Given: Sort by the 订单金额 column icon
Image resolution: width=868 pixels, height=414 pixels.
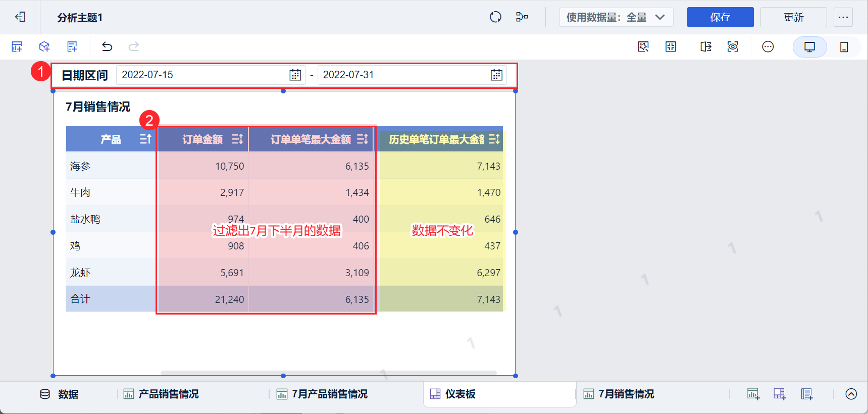Looking at the screenshot, I should coord(237,139).
